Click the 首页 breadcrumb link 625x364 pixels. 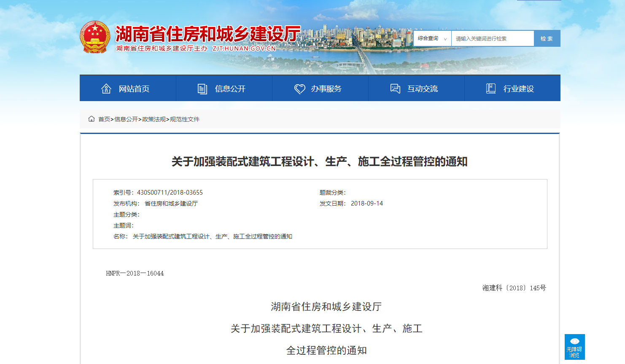point(104,119)
